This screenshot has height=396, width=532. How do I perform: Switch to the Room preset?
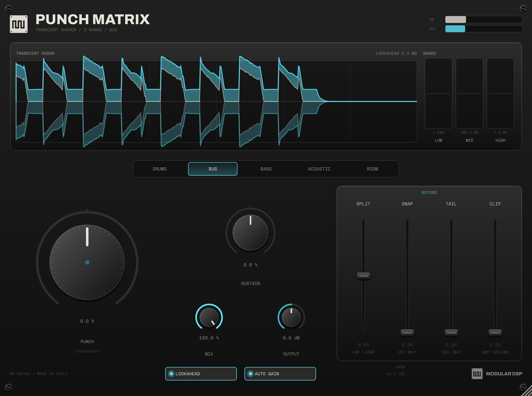click(372, 169)
